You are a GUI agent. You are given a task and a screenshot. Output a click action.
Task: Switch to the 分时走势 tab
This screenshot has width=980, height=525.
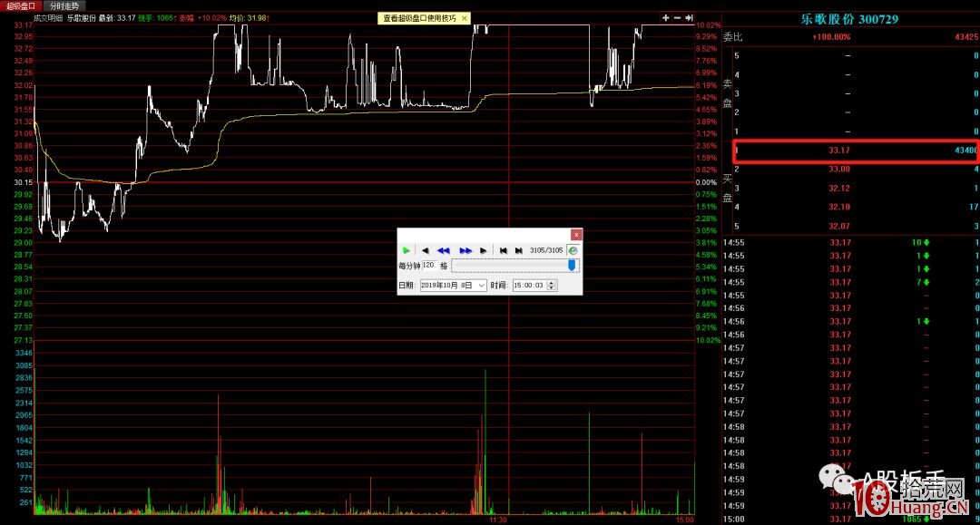pos(64,5)
